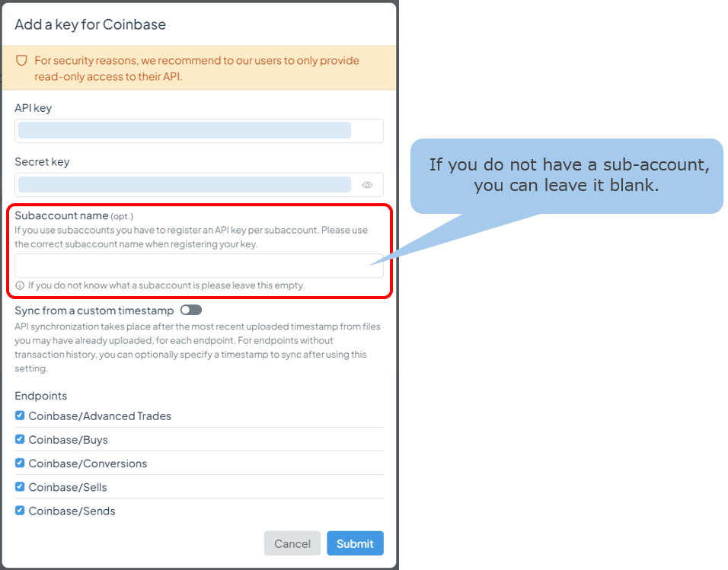
Task: Focus the Secret key input field
Action: coord(199,185)
